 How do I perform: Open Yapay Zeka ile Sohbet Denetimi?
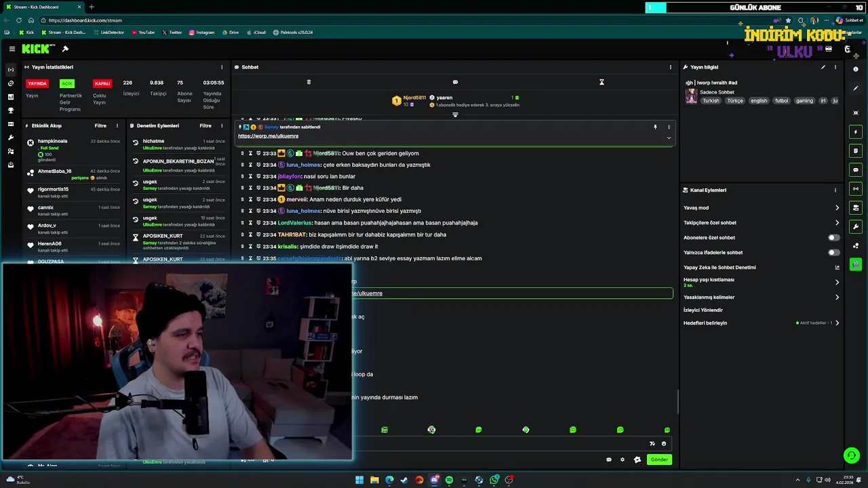719,268
